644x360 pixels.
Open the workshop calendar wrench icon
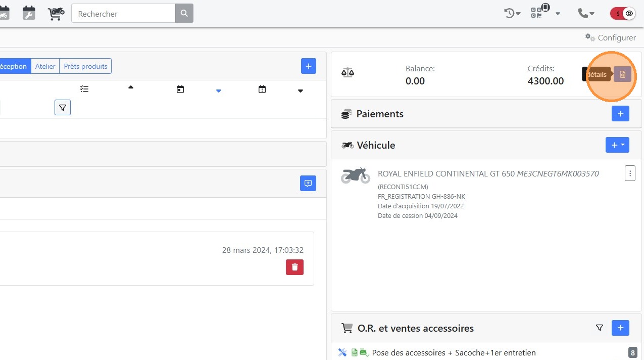tap(29, 13)
